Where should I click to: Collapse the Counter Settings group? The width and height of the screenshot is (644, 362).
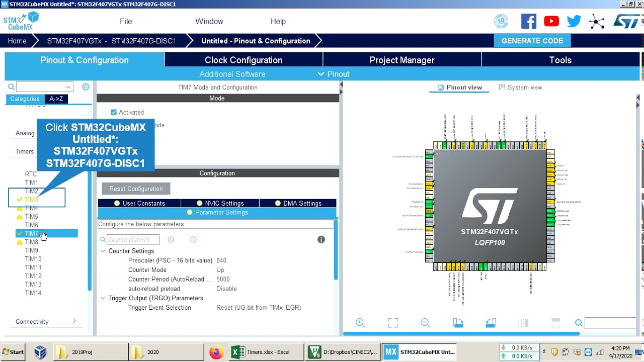click(103, 251)
